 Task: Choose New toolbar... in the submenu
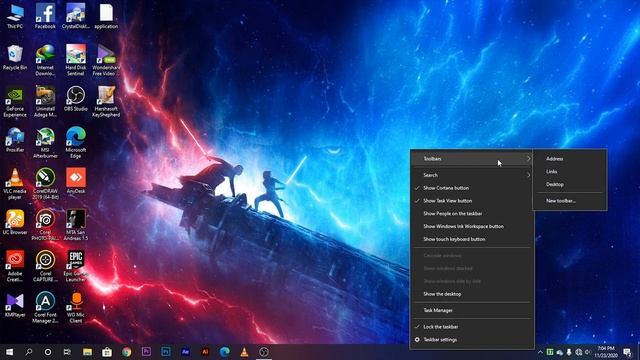click(x=570, y=201)
